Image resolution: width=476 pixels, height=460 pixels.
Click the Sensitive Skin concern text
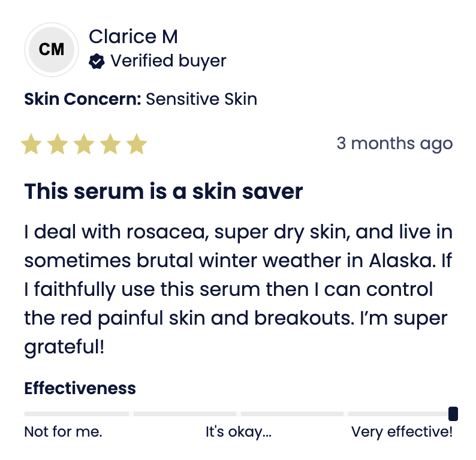201,99
